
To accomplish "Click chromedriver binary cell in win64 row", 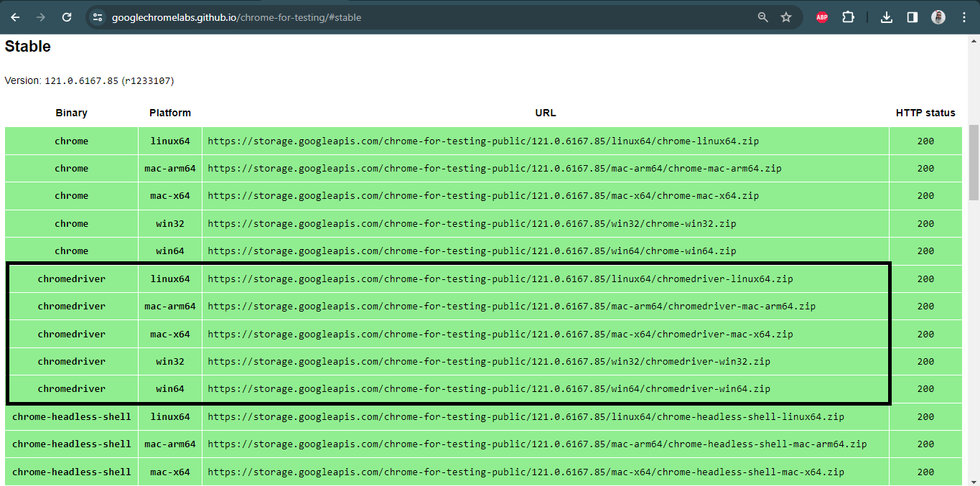I will click(x=72, y=389).
